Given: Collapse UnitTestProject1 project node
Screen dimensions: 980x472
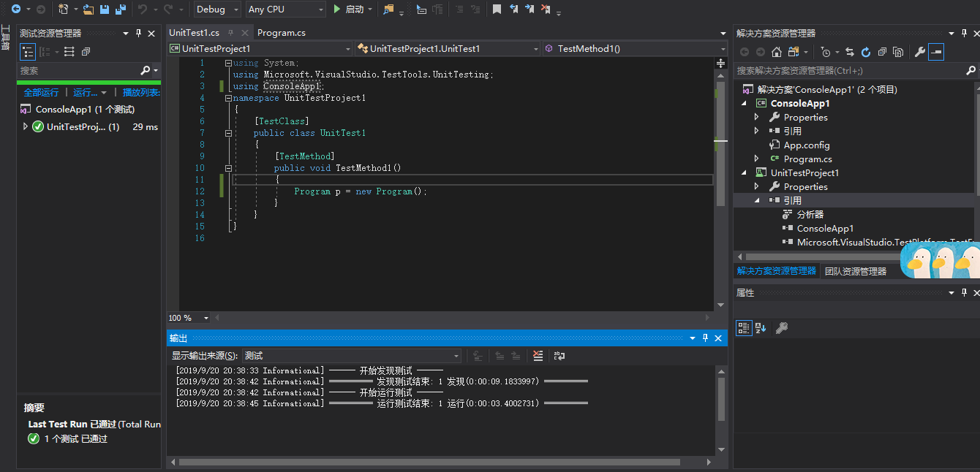Looking at the screenshot, I should (x=745, y=173).
